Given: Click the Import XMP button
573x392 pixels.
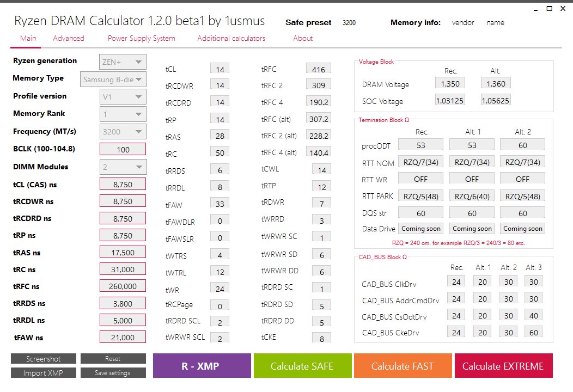Looking at the screenshot, I should tap(44, 372).
